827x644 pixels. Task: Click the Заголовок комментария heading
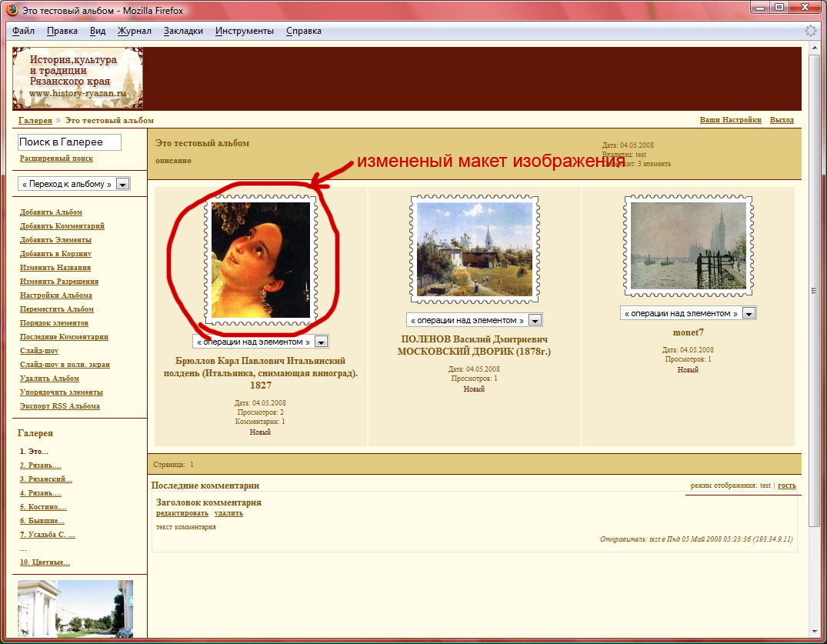point(208,502)
